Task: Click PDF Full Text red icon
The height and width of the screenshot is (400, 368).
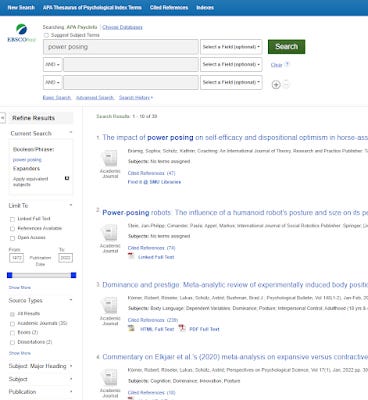Action: click(x=182, y=328)
